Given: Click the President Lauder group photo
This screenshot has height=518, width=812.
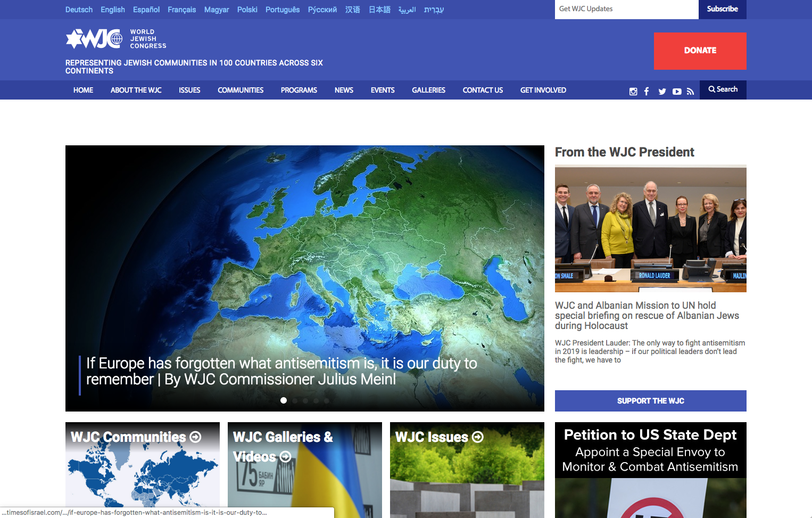Looking at the screenshot, I should (651, 228).
